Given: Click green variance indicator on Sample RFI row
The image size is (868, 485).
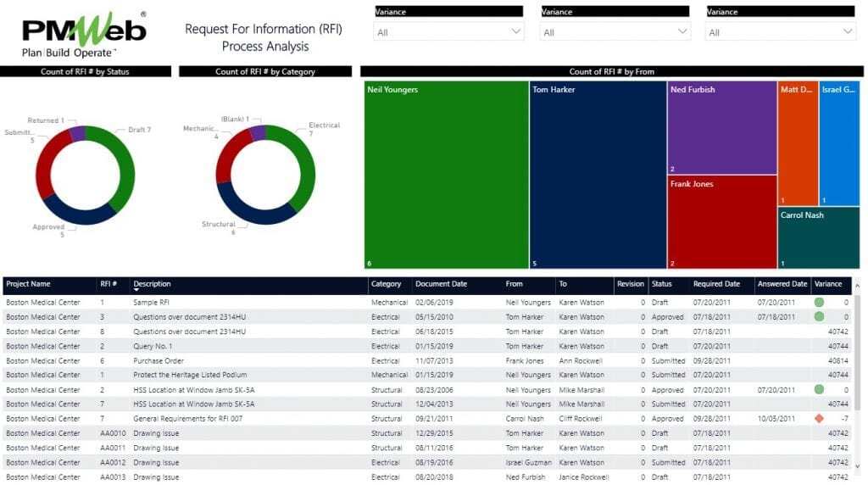Looking at the screenshot, I should [x=820, y=303].
